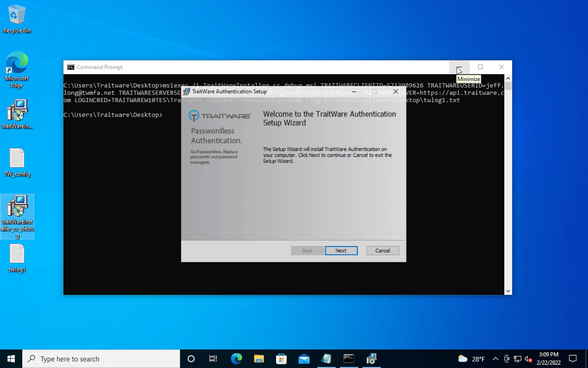Select the Microsoft Edge desktop shortcut

[17, 70]
